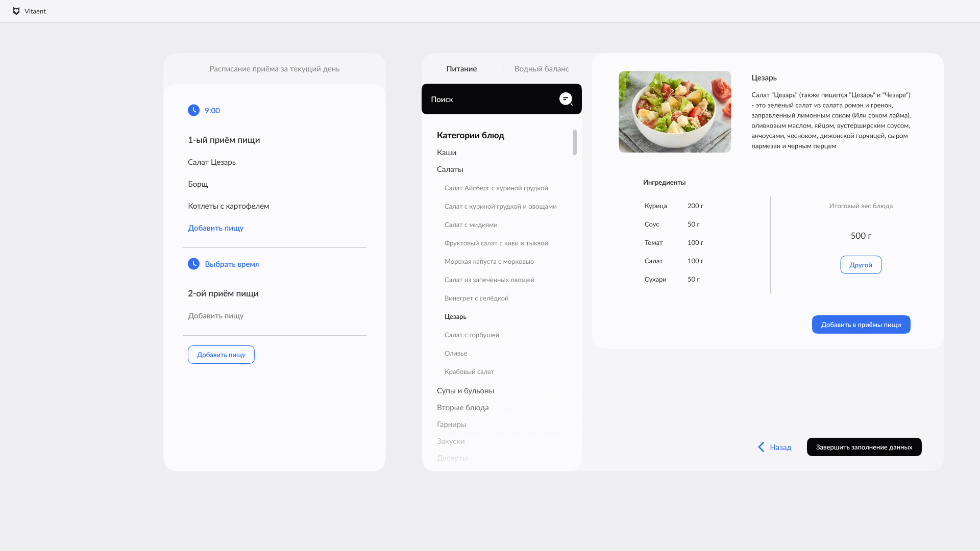Image resolution: width=980 pixels, height=551 pixels.
Task: Switch to the Водный баланс tab
Action: [542, 69]
